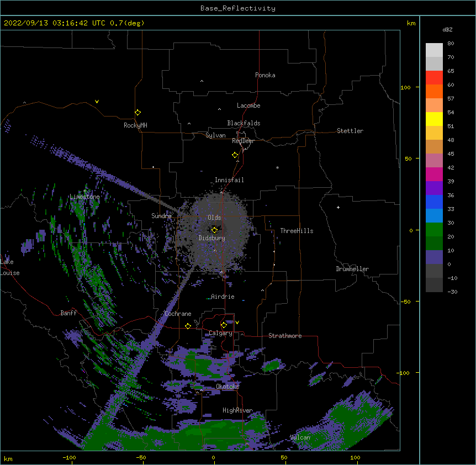
Task: Click the Calgary city label
Action: click(220, 333)
